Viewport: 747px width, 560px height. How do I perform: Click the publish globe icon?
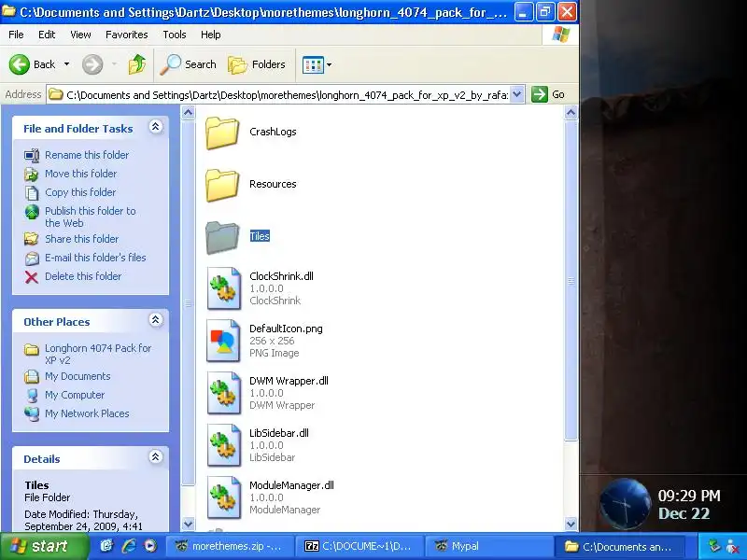32,212
